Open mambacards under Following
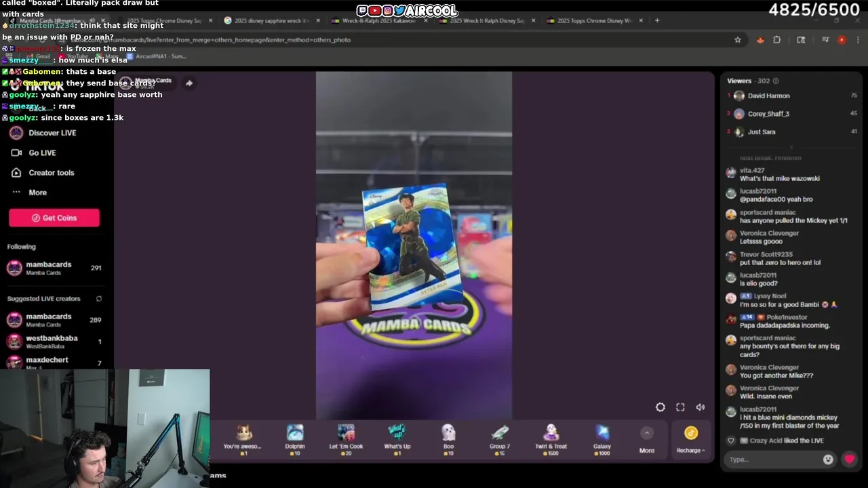This screenshot has width=868, height=488. pyautogui.click(x=54, y=268)
